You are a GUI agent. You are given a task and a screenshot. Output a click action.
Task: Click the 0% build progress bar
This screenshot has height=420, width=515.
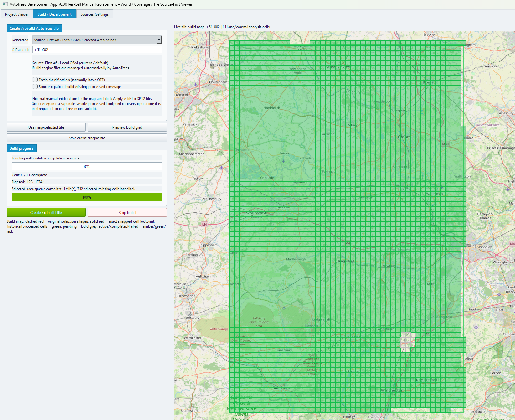point(87,166)
